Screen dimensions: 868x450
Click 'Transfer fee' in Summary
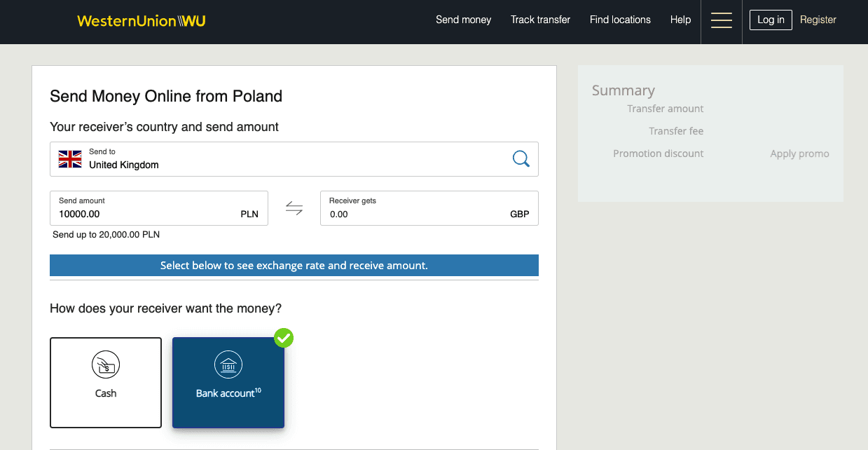click(676, 131)
